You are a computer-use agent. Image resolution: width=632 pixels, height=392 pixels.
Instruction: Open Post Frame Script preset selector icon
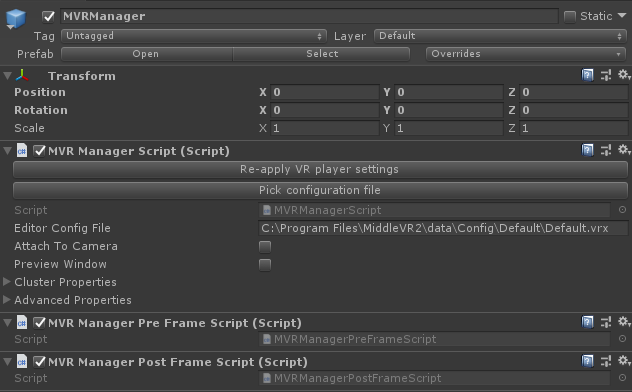click(606, 361)
